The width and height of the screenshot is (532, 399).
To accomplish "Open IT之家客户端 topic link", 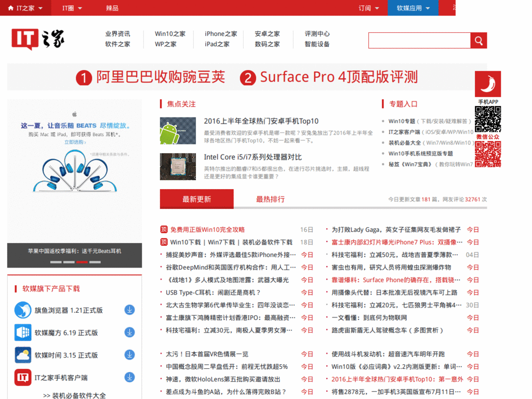I will (x=404, y=132).
